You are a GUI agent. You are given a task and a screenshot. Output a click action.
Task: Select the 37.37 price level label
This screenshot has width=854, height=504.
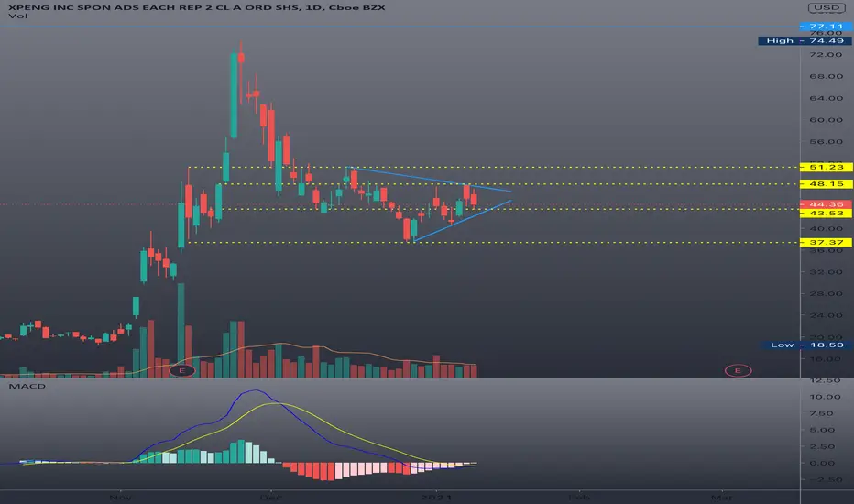pyautogui.click(x=827, y=243)
